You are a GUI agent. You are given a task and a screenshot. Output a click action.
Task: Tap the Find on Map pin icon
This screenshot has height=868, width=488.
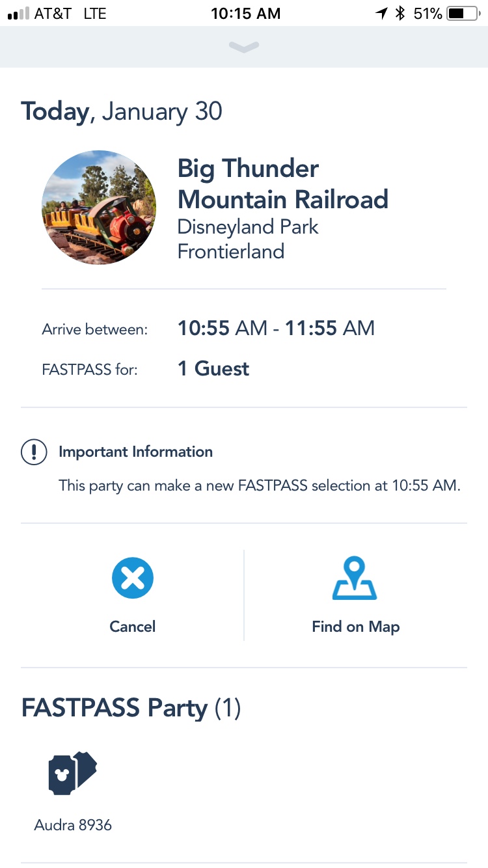355,578
